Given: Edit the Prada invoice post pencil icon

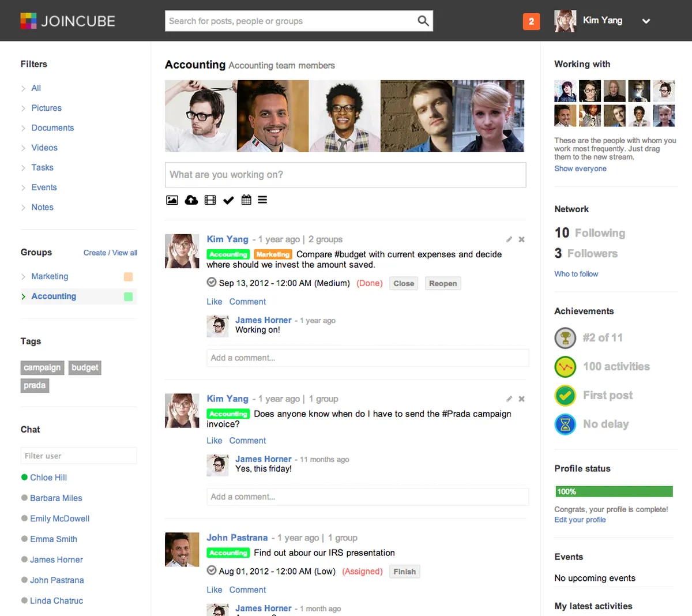Looking at the screenshot, I should pos(509,399).
